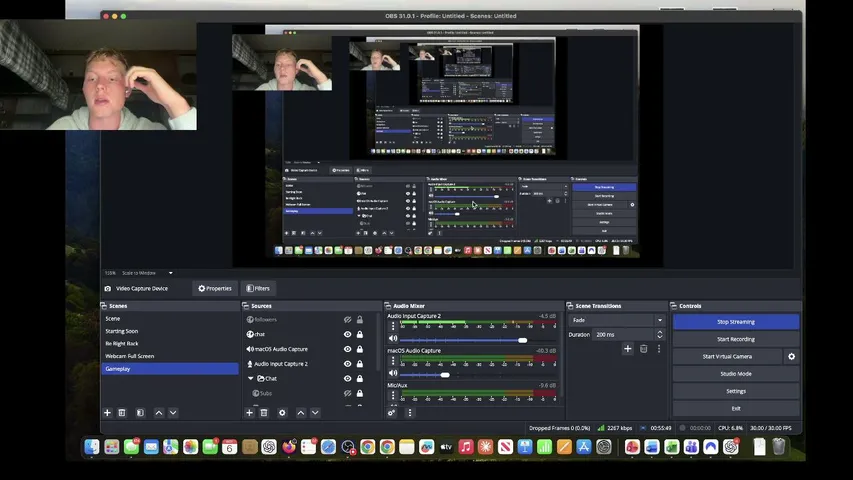The image size is (853, 480).
Task: Click Exit button in Controls
Action: 735,408
